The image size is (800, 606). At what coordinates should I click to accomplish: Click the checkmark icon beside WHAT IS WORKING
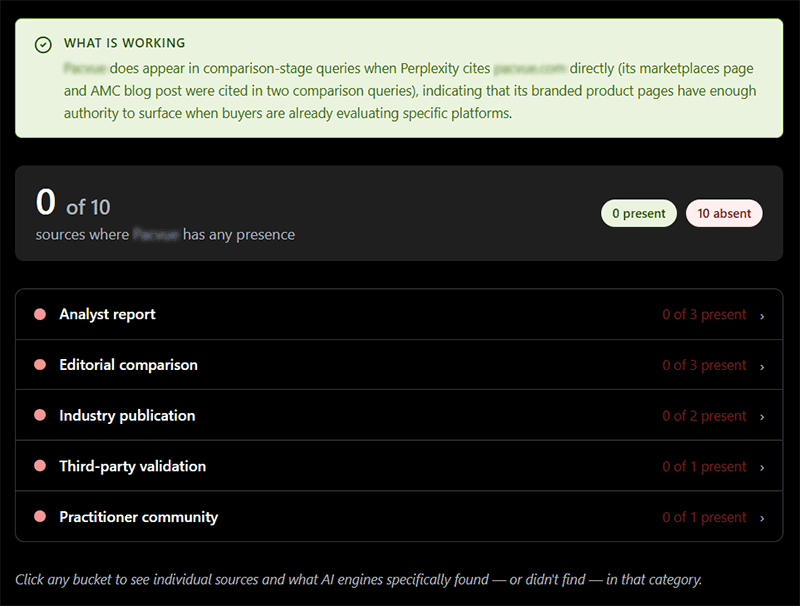click(x=43, y=45)
